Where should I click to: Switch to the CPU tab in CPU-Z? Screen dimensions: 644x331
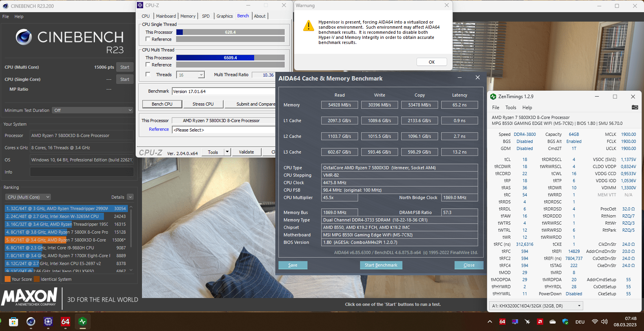(146, 16)
